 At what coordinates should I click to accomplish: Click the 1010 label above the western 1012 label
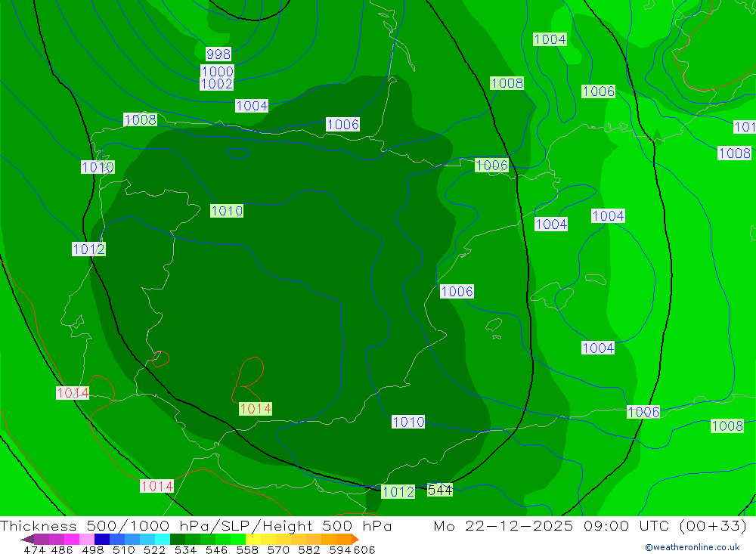coord(98,167)
